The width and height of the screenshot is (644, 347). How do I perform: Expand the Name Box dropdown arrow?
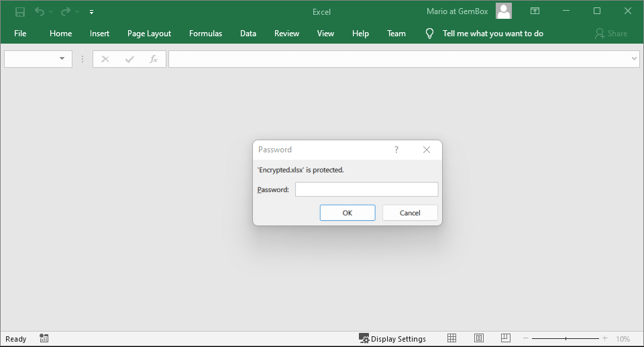coord(62,59)
